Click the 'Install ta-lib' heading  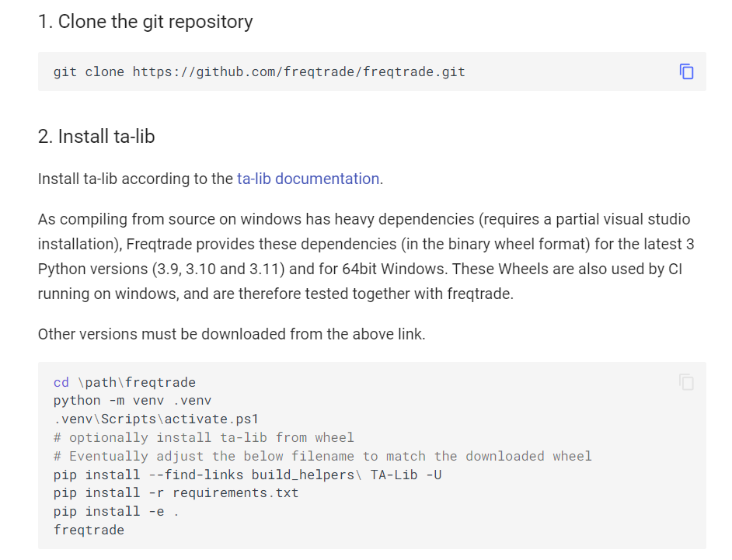pyautogui.click(x=96, y=137)
